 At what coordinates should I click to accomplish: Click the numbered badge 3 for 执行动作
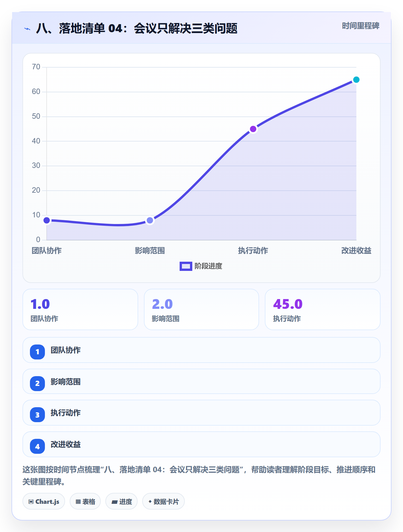tap(37, 415)
